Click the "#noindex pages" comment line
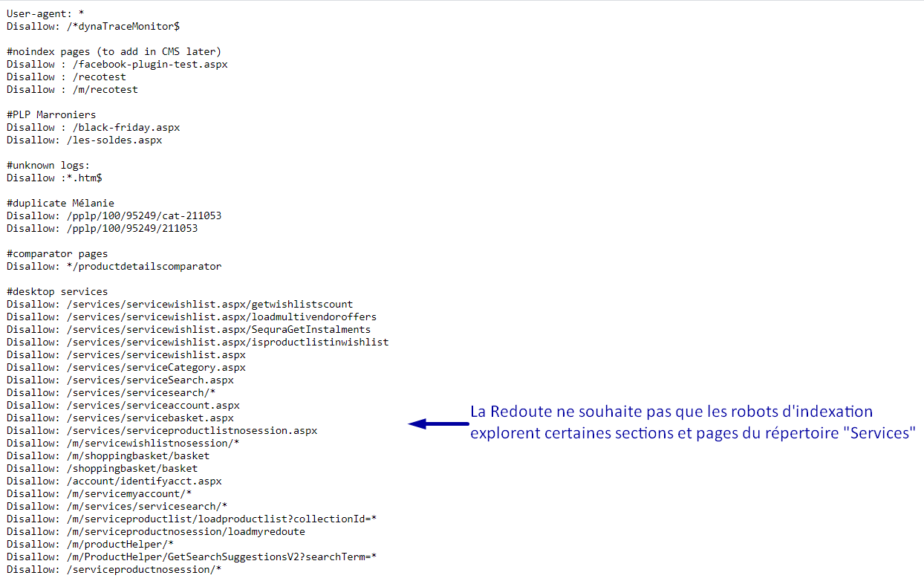This screenshot has height=584, width=924. coord(114,51)
